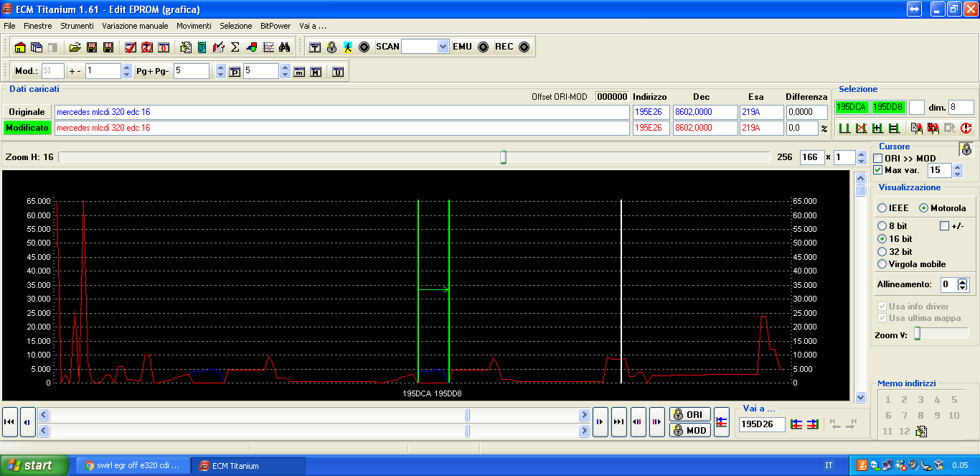Screen dimensions: 980x476
Task: Click the memo addresses notepad icon
Action: pyautogui.click(x=922, y=431)
